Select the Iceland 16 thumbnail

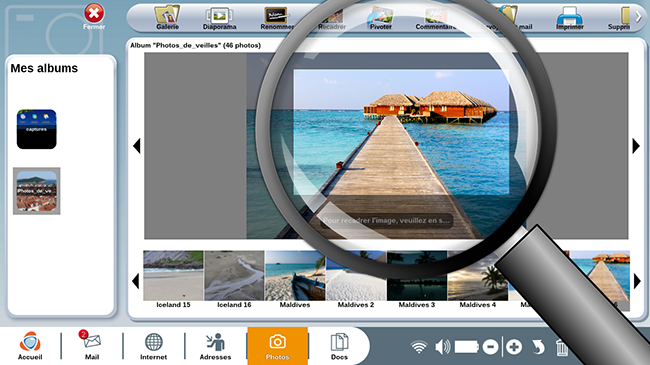[x=234, y=279]
